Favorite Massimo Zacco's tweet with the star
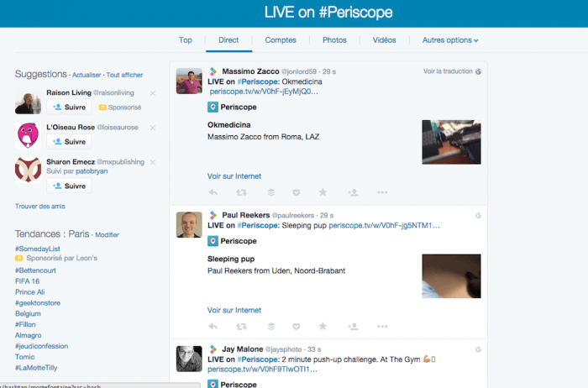 [x=323, y=192]
